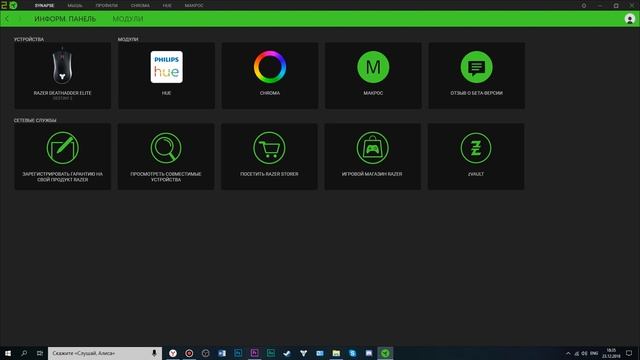
Task: Go back with the left arrow
Action: click(x=7, y=19)
